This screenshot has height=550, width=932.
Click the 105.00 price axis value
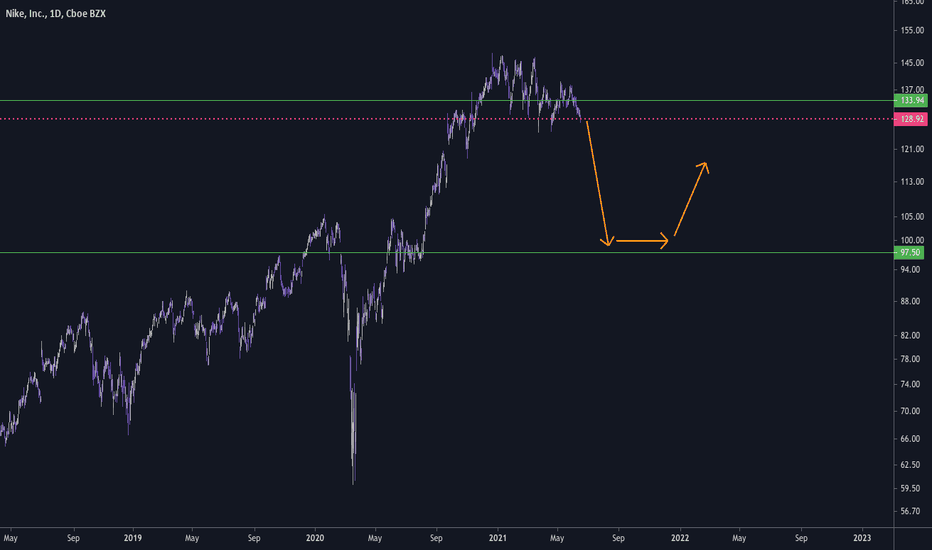click(912, 216)
